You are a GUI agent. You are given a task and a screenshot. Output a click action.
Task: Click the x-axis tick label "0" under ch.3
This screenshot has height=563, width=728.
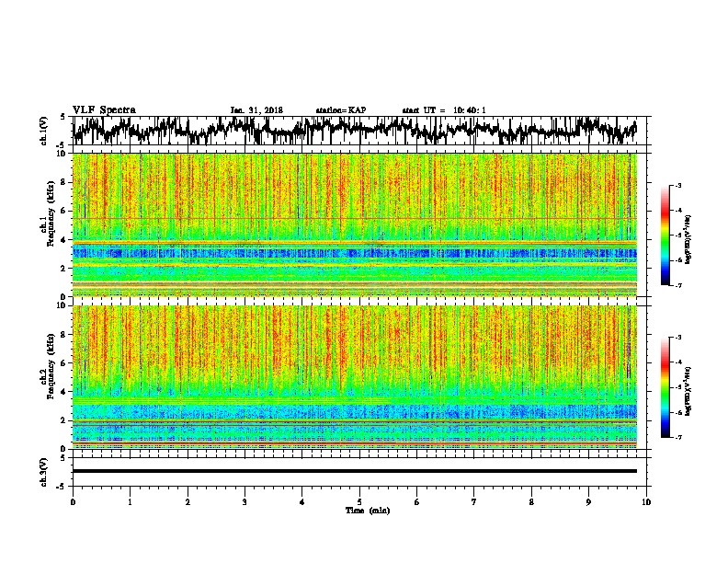pyautogui.click(x=73, y=502)
